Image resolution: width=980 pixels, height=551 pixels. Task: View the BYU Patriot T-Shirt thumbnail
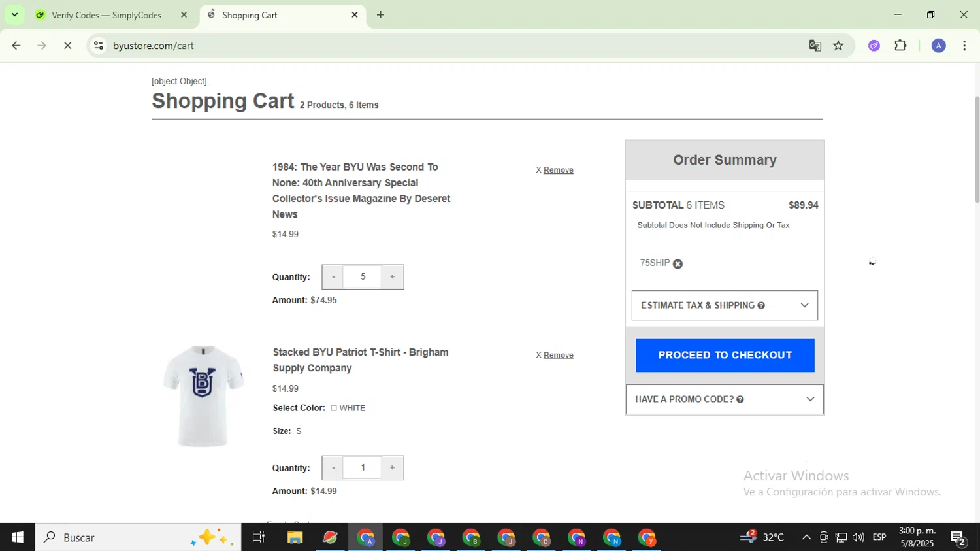pyautogui.click(x=203, y=396)
